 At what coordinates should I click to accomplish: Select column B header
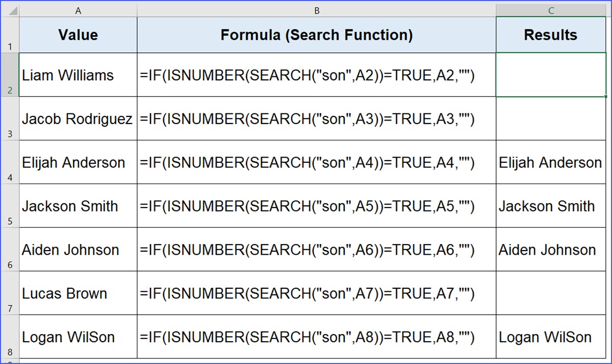316,10
